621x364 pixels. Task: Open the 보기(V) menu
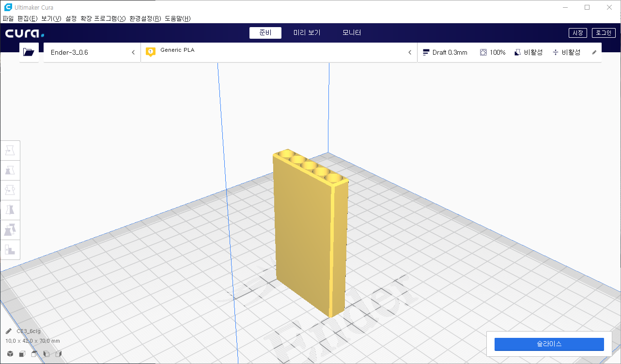(x=51, y=18)
